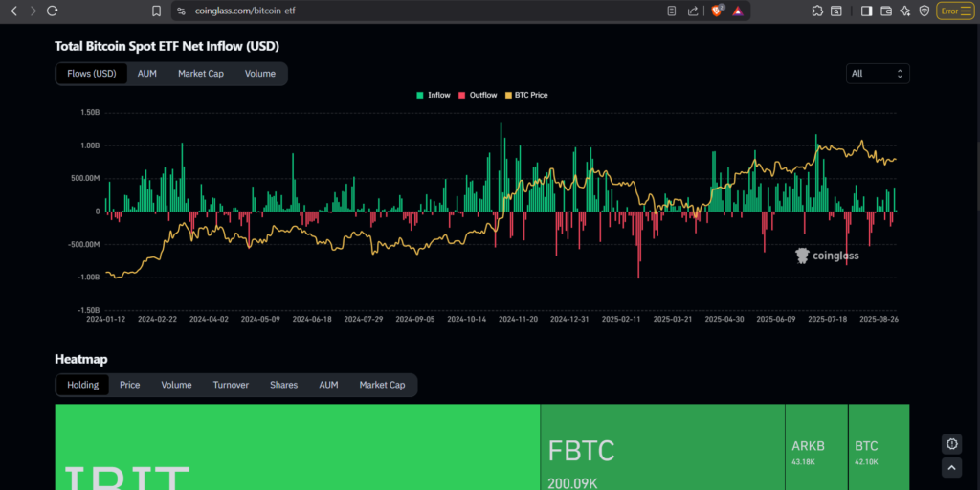Click Total Bitcoin Spot ETF Net Inflow heading
This screenshot has width=980, height=490.
click(167, 46)
